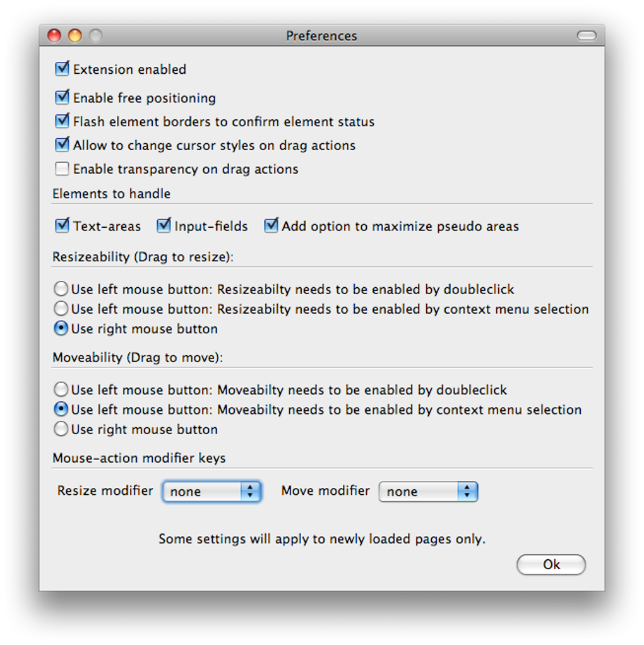Image resolution: width=644 pixels, height=645 pixels.
Task: Uncheck "Flash element borders to confirm element status"
Action: click(61, 121)
